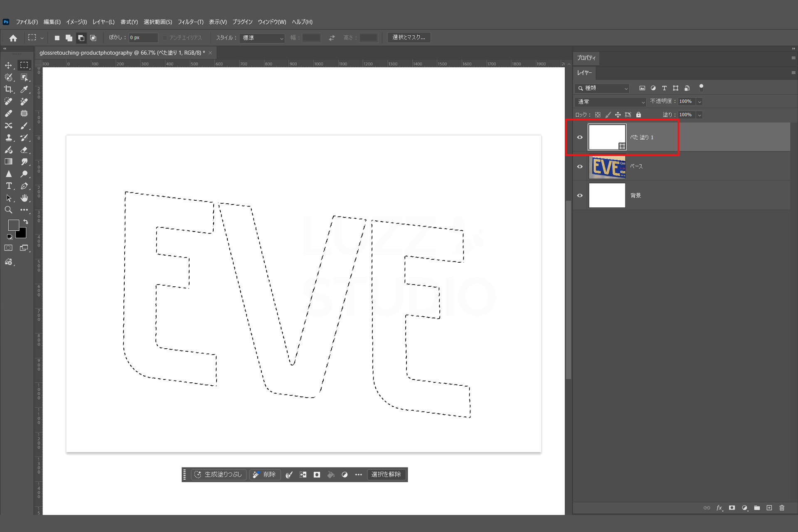Click the create new layer icon
798x532 pixels.
pos(769,508)
